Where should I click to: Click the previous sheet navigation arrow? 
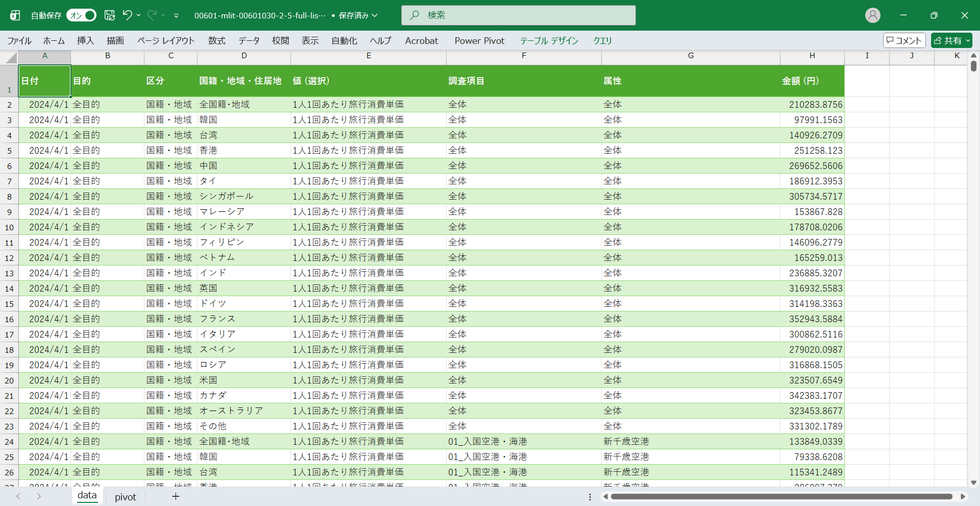[x=18, y=496]
